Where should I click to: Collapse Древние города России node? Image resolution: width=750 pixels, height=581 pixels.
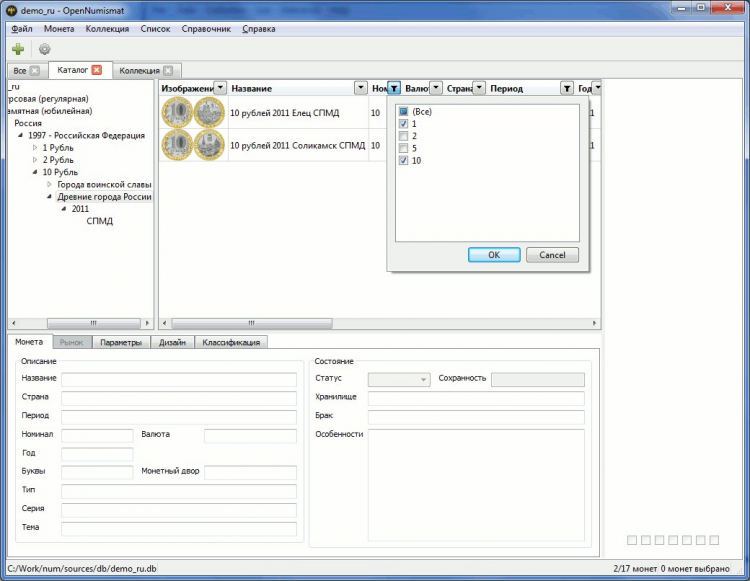coord(49,197)
